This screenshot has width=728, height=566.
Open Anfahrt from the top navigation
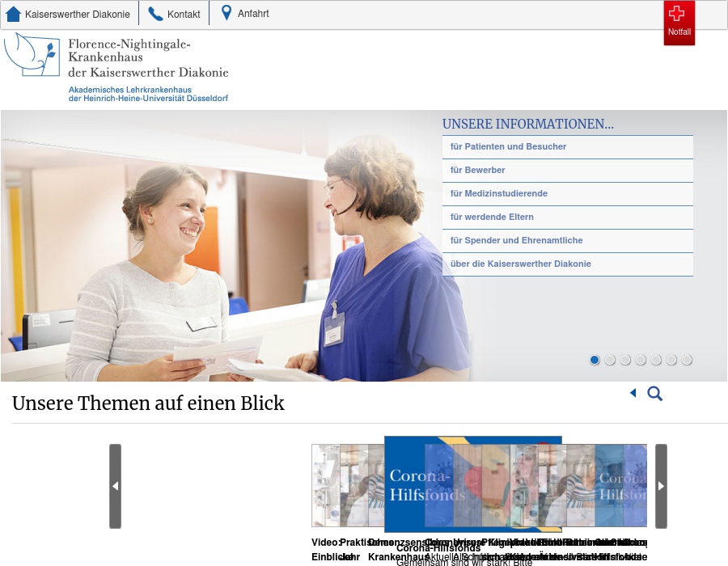[x=255, y=14]
